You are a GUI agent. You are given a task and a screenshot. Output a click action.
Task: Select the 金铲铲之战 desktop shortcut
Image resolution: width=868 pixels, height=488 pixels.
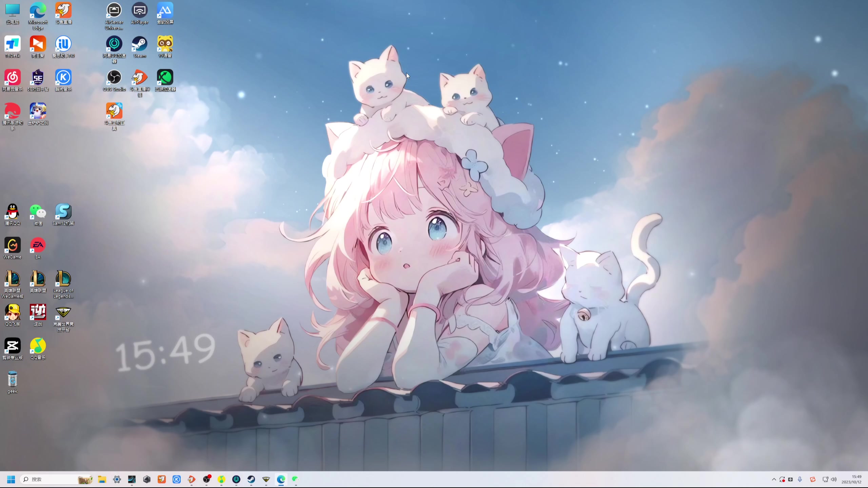pos(38,114)
